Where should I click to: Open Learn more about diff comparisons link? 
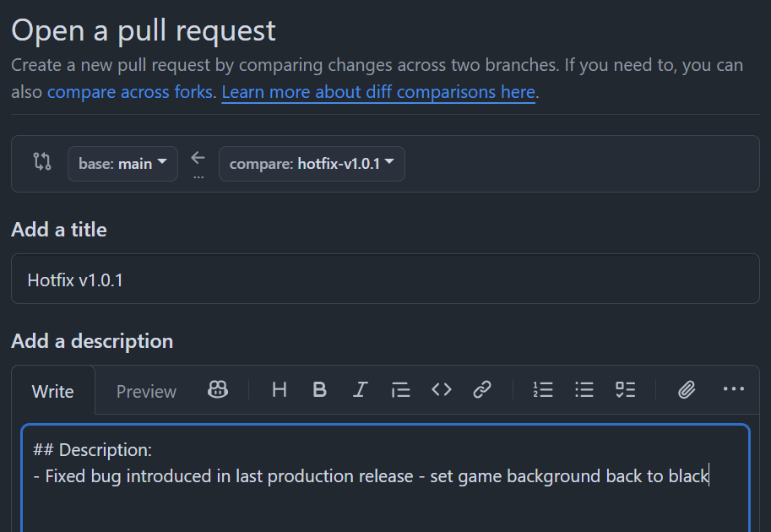(378, 92)
